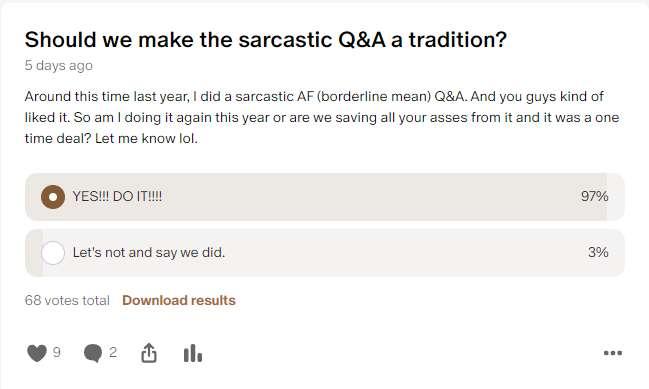Click the Download results link

179,300
